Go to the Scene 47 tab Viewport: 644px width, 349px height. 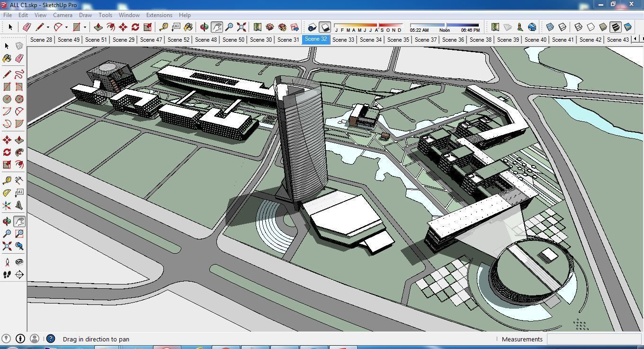pos(151,39)
